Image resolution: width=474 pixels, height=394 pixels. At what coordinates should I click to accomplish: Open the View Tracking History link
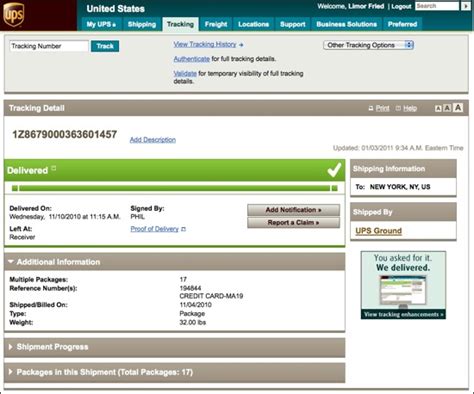[205, 44]
